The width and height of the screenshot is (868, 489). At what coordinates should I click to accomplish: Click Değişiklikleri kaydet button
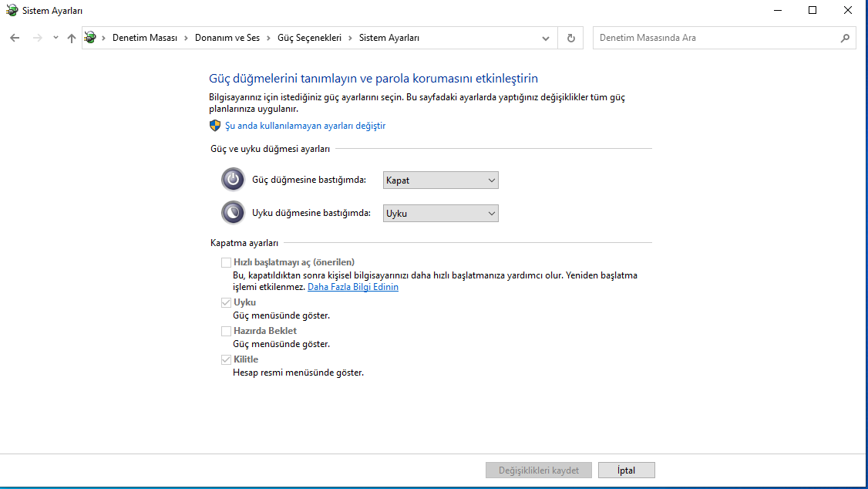point(539,470)
